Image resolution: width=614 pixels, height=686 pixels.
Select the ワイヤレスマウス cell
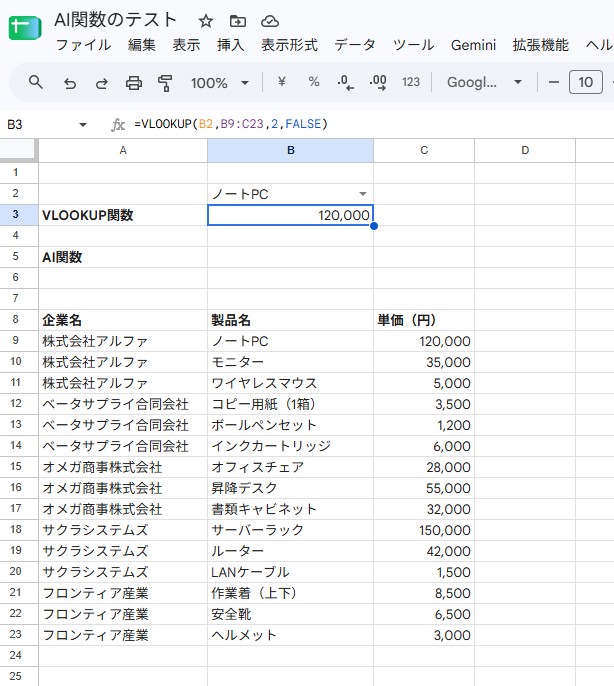[x=291, y=383]
